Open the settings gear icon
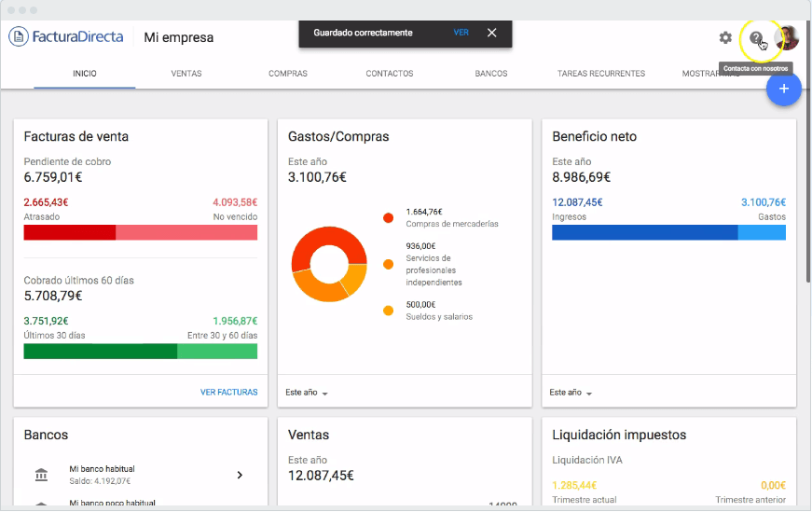 725,38
